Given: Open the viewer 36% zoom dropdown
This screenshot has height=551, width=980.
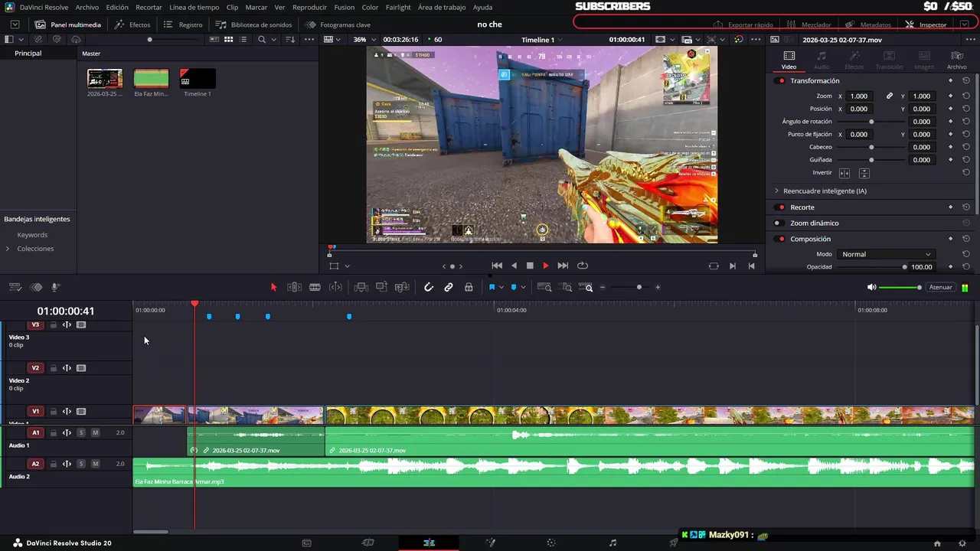Looking at the screenshot, I should (363, 39).
